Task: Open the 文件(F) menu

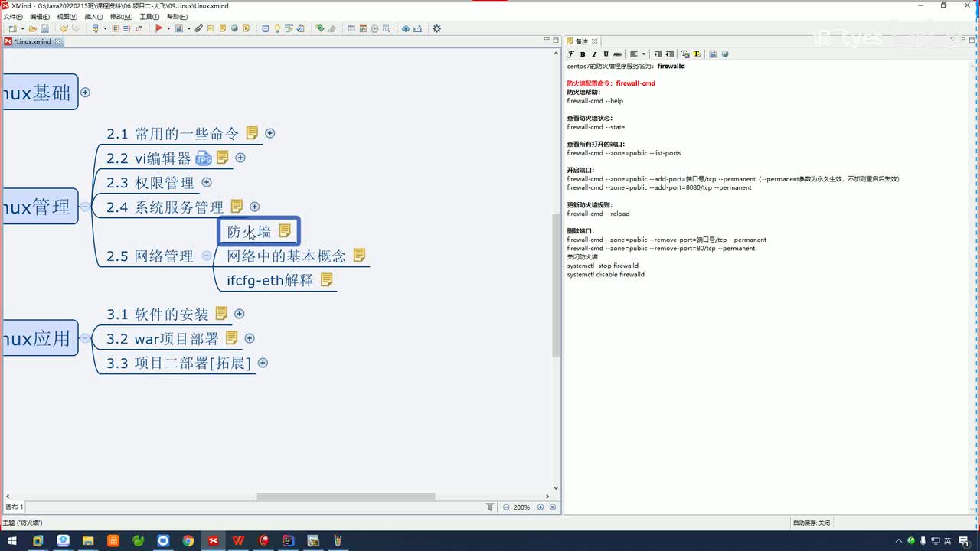Action: tap(14, 16)
